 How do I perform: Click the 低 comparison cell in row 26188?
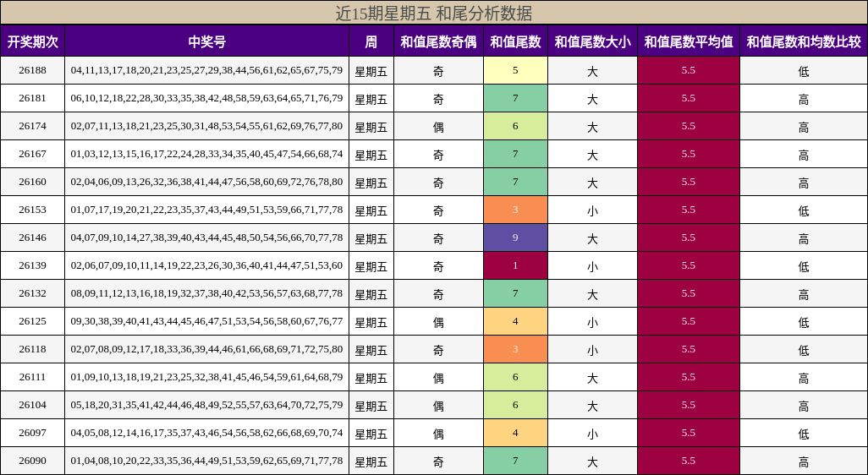pyautogui.click(x=804, y=71)
